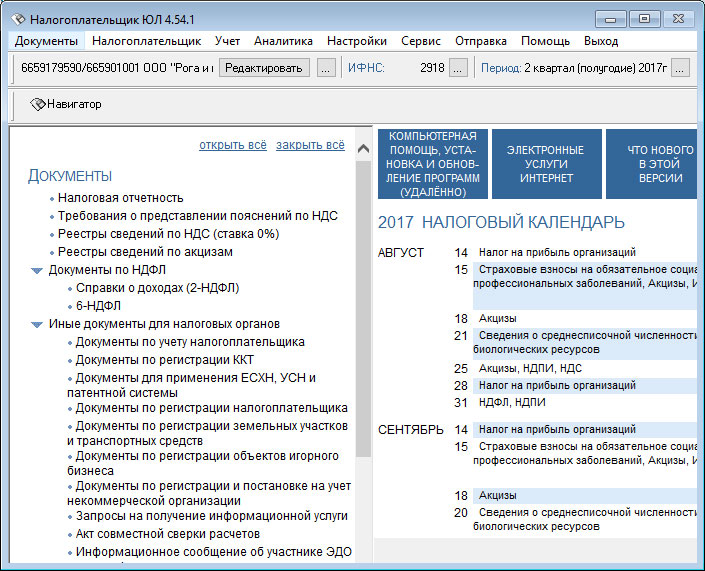The width and height of the screenshot is (705, 571).
Task: Click August 18 Акцизы entry
Action: tap(497, 318)
